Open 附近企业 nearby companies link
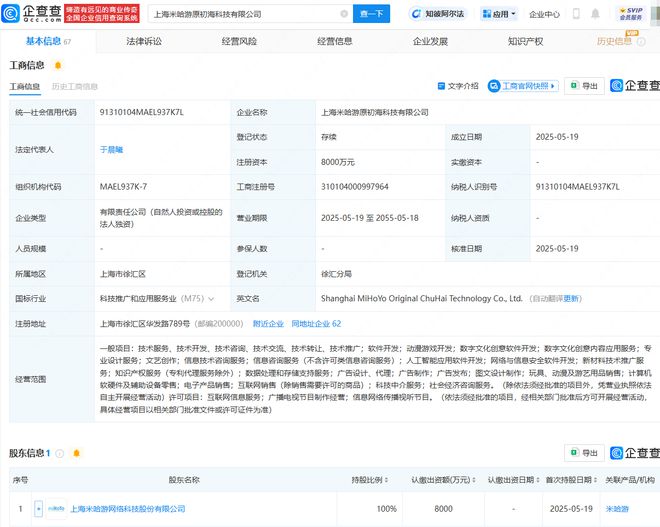The image size is (660, 527). click(268, 324)
